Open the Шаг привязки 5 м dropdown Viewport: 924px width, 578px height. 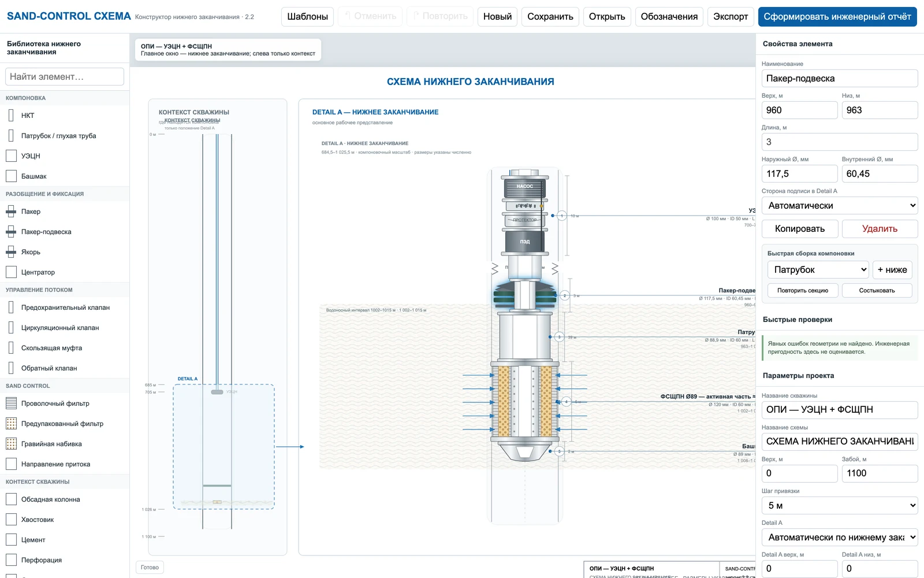tap(840, 506)
